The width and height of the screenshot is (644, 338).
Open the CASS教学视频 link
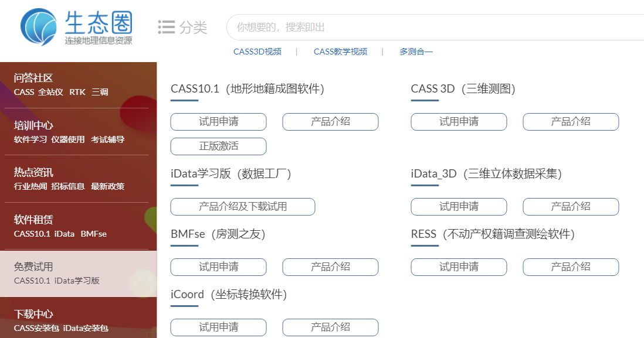[340, 52]
